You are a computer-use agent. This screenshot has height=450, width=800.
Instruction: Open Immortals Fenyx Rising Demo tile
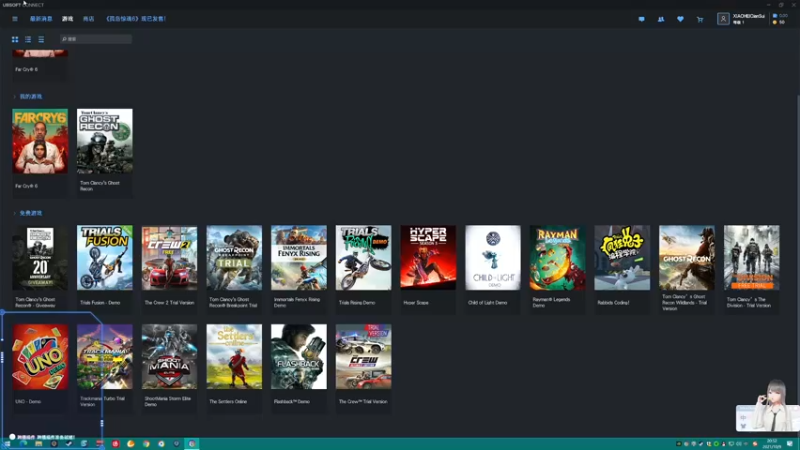click(x=299, y=268)
